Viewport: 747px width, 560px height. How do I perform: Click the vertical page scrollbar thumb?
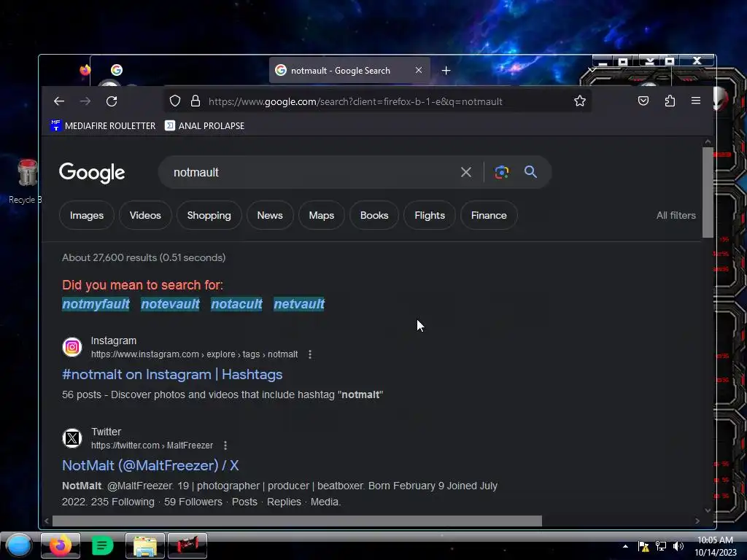tap(708, 192)
